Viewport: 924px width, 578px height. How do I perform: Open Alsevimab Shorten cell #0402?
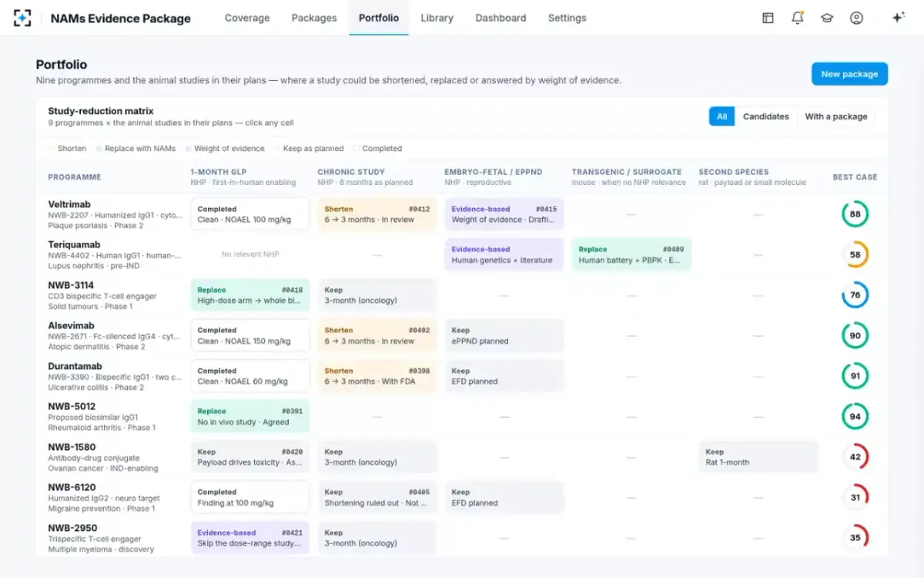pos(377,335)
